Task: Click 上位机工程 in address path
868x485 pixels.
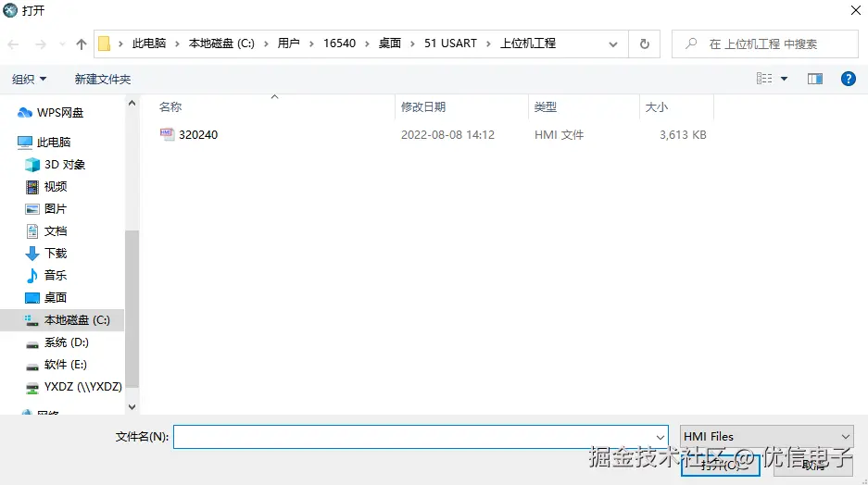Action: click(x=528, y=44)
